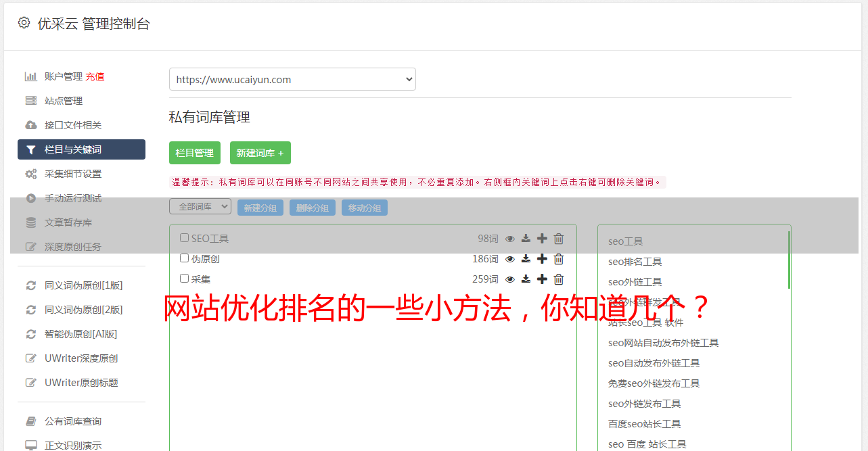Select keyword seo网站自动发布外链工具
This screenshot has width=868, height=451.
click(x=663, y=343)
